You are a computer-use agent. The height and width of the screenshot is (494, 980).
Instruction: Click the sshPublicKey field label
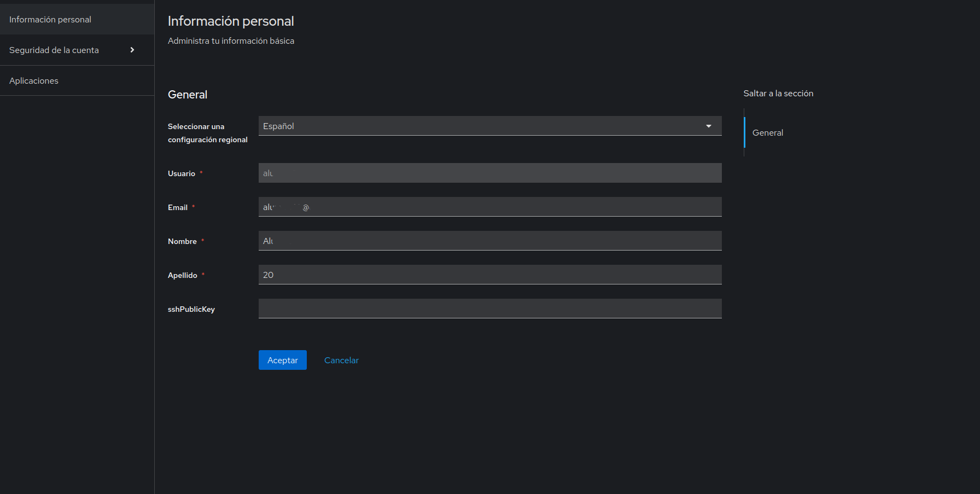(191, 309)
